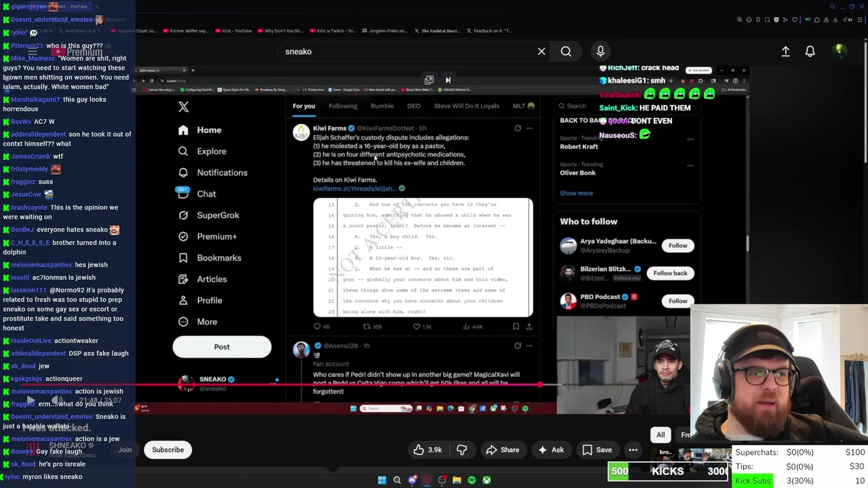Switch to the Rumble tab
Image resolution: width=868 pixels, height=488 pixels.
[382, 106]
